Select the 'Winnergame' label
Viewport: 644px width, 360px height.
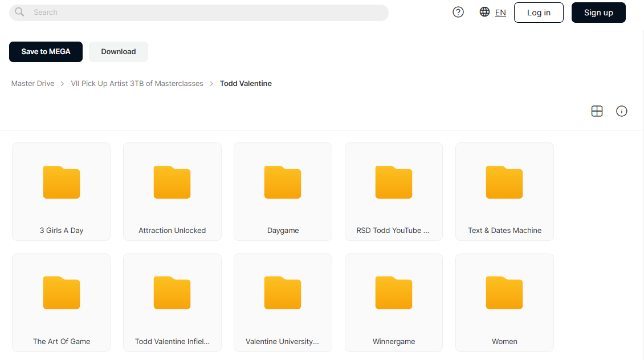[x=394, y=341]
